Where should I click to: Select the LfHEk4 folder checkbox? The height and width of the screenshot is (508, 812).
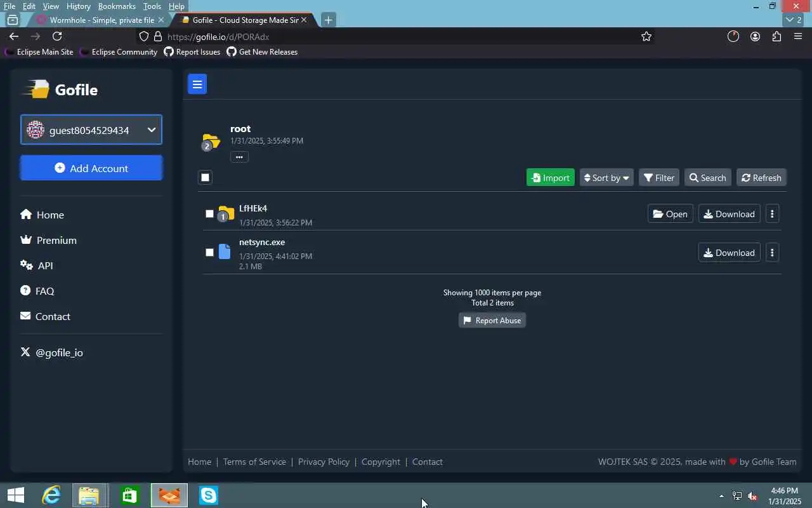(x=209, y=214)
